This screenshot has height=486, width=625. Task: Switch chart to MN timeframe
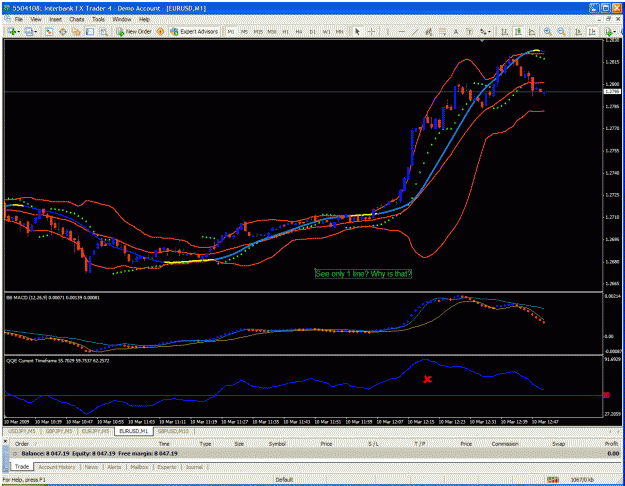pos(340,32)
